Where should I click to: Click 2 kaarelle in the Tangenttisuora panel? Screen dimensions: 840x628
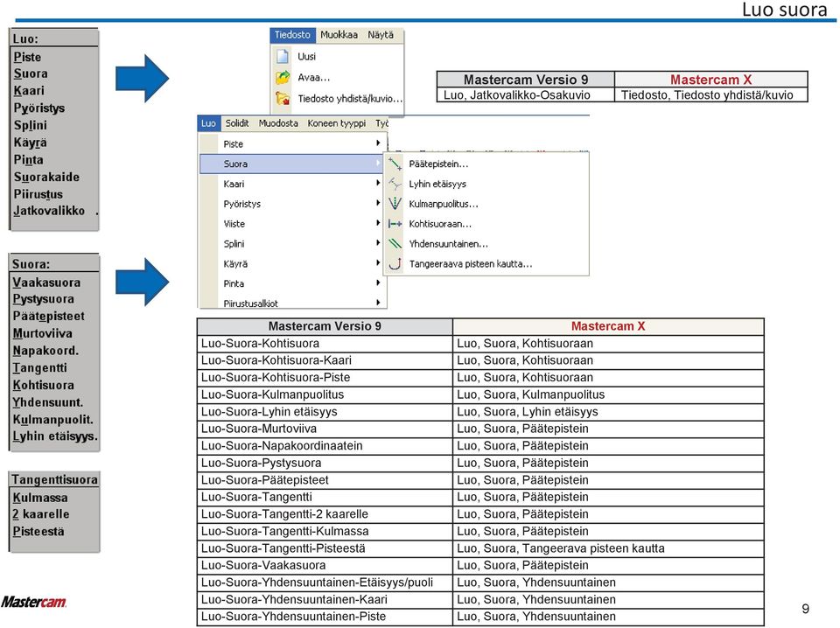pyautogui.click(x=41, y=514)
